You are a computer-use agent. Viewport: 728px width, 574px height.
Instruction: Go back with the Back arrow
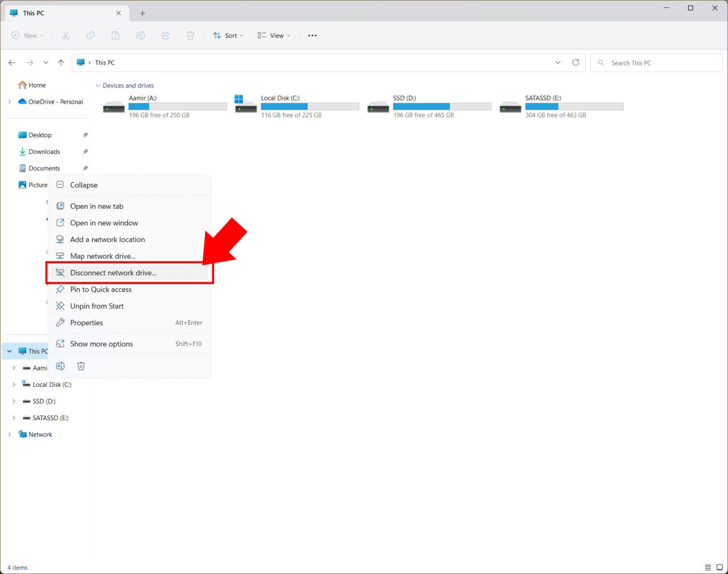[12, 63]
